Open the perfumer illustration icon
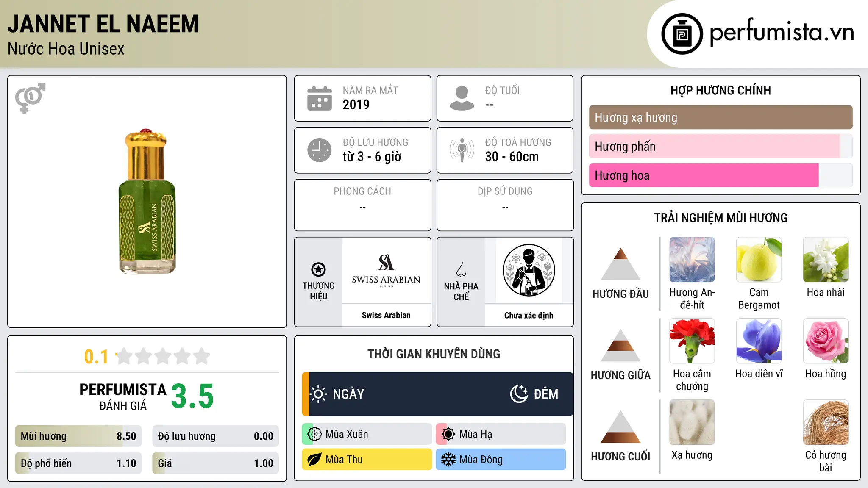 [529, 270]
